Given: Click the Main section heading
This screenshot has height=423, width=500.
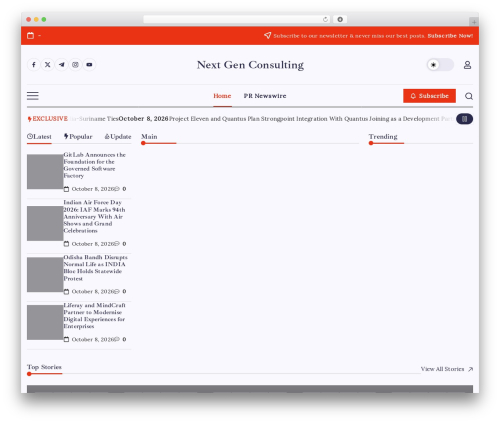Looking at the screenshot, I should tap(149, 137).
